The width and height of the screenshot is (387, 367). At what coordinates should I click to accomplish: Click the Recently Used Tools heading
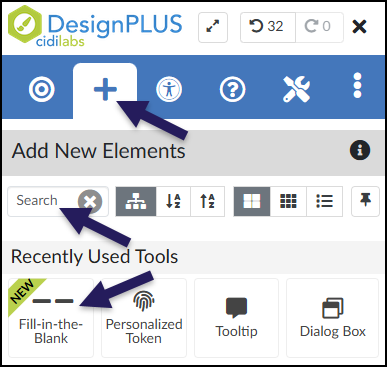pyautogui.click(x=95, y=257)
